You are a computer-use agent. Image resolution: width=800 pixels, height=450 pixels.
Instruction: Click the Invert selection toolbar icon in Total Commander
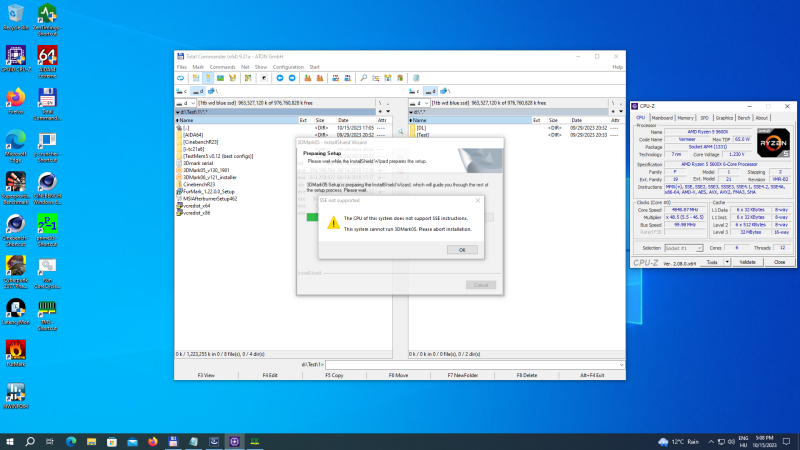pos(248,78)
